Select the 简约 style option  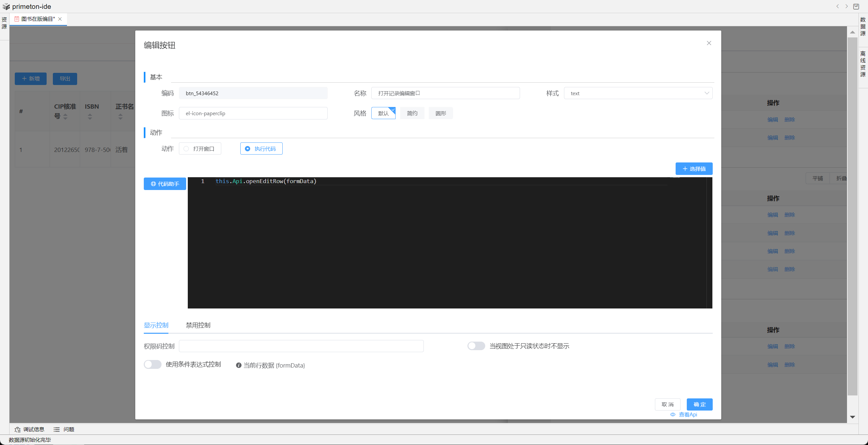tap(412, 113)
